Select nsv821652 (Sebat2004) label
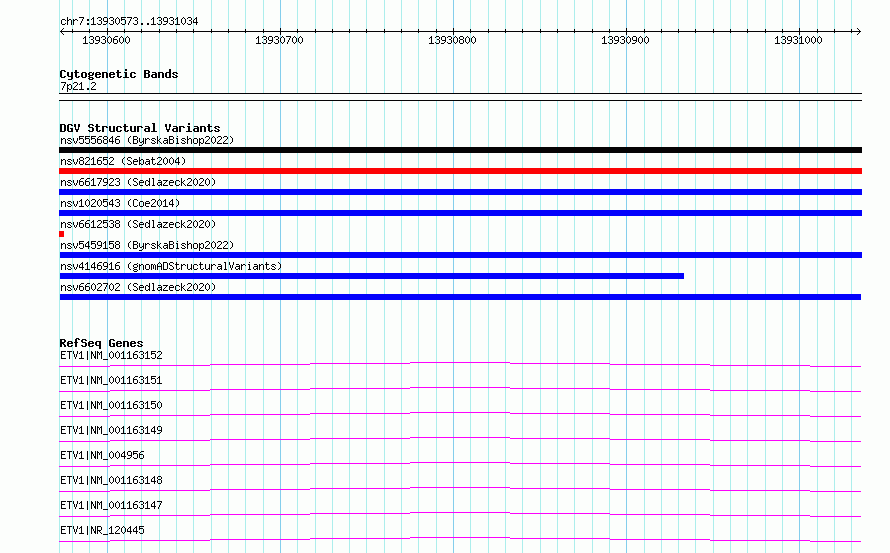Screen dimensions: 890x553 [123, 161]
